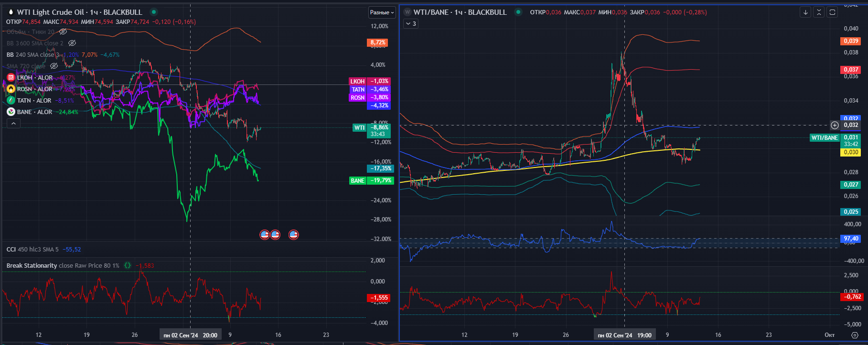Click the LKOH ALOR logo icon
The height and width of the screenshot is (345, 868).
tap(11, 77)
